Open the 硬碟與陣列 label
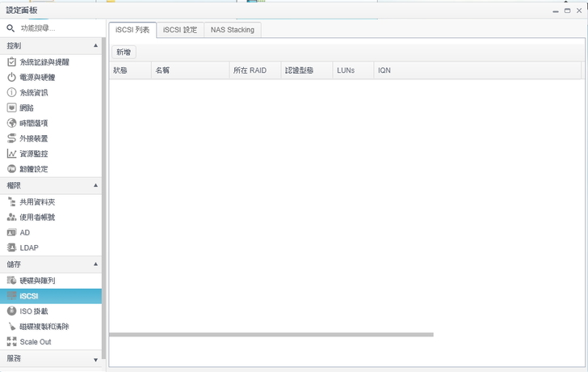Viewport: 588px width, 372px height. [37, 281]
